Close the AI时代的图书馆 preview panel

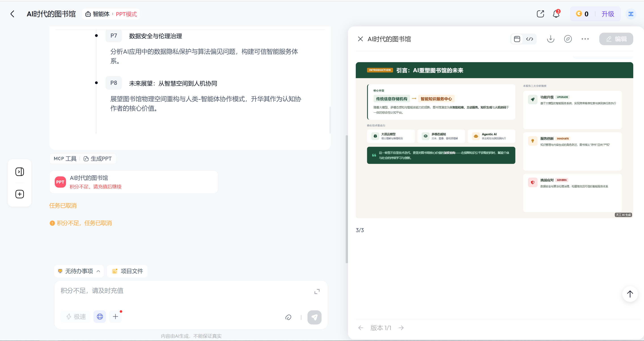pos(360,39)
